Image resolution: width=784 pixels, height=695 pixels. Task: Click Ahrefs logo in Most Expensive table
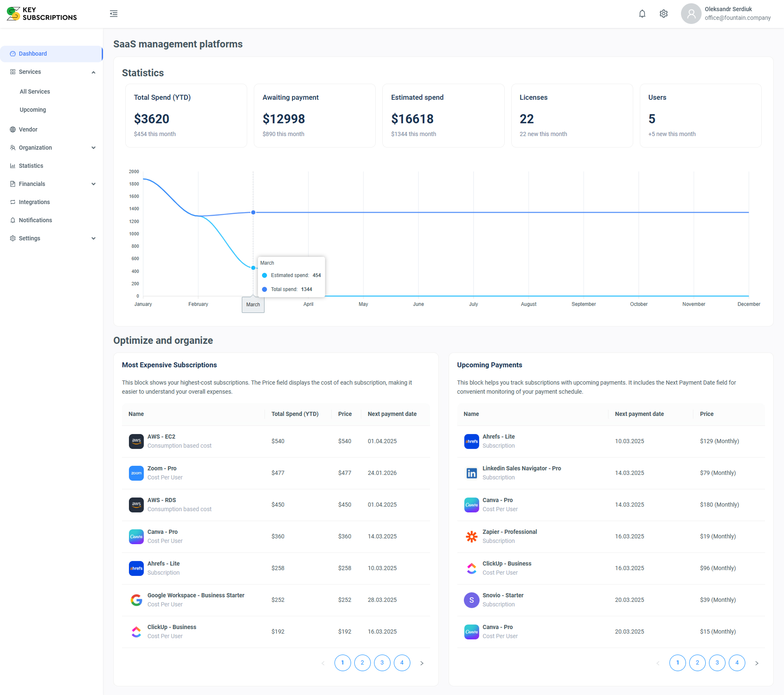136,568
